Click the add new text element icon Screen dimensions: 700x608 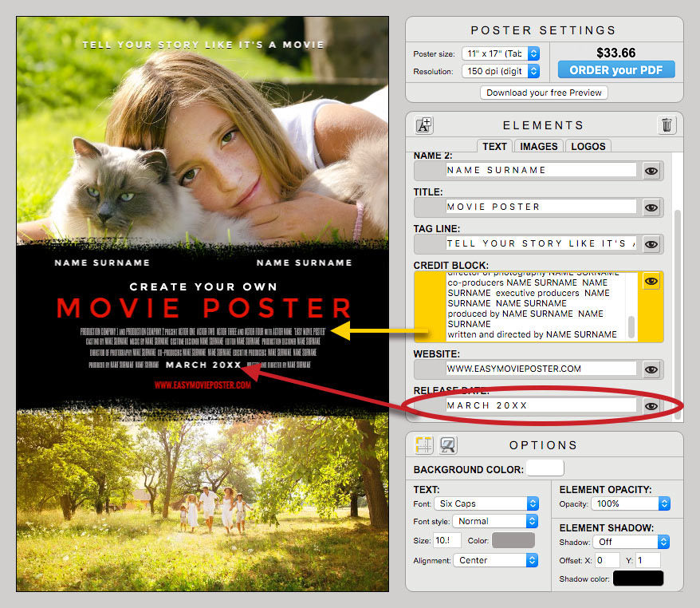(423, 125)
